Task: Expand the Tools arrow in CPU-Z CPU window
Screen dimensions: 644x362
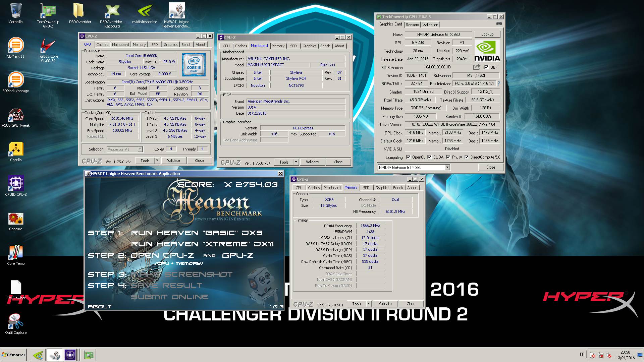Action: tap(157, 161)
